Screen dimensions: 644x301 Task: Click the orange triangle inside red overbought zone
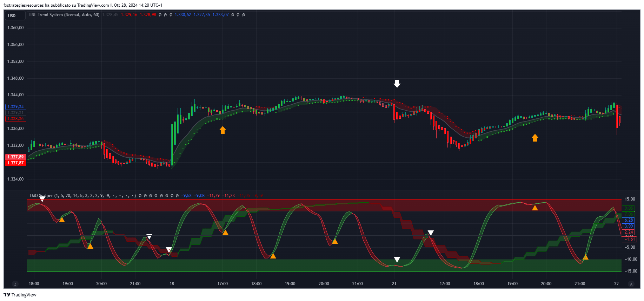535,208
